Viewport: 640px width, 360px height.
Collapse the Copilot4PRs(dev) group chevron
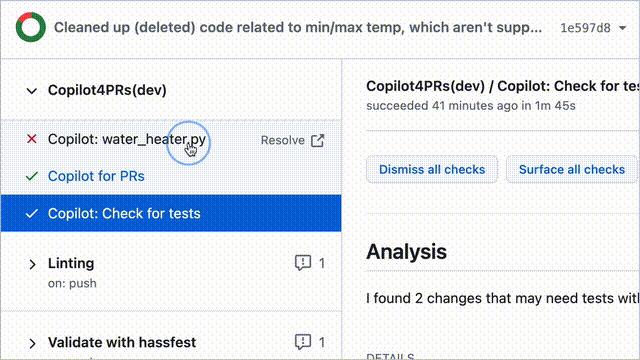click(x=32, y=91)
